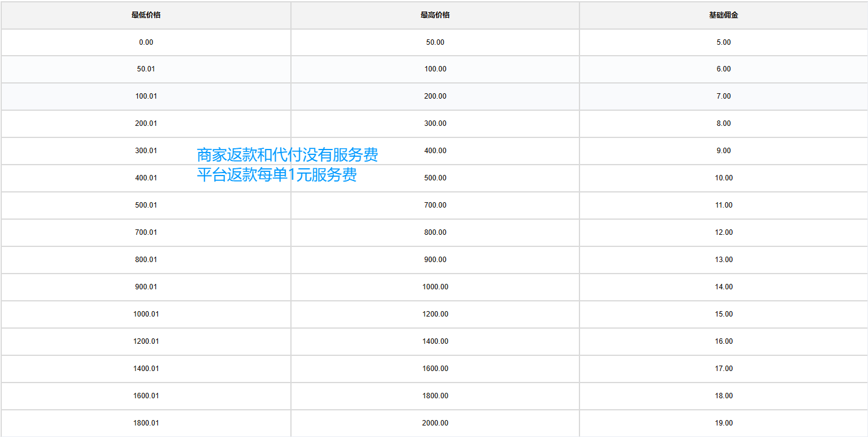Select the 1600.00 maximum price cell
This screenshot has width=868, height=437.
pyautogui.click(x=435, y=369)
